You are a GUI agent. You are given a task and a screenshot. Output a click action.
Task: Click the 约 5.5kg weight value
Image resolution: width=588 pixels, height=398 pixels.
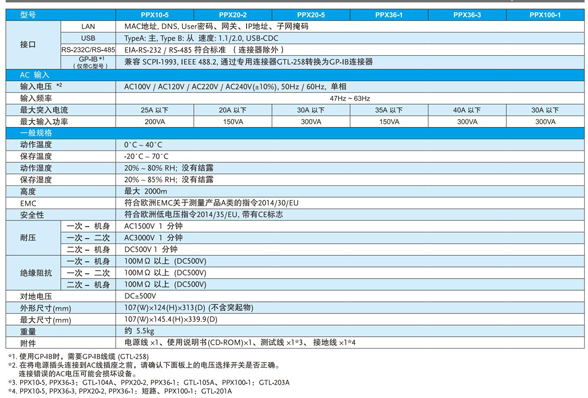(139, 331)
